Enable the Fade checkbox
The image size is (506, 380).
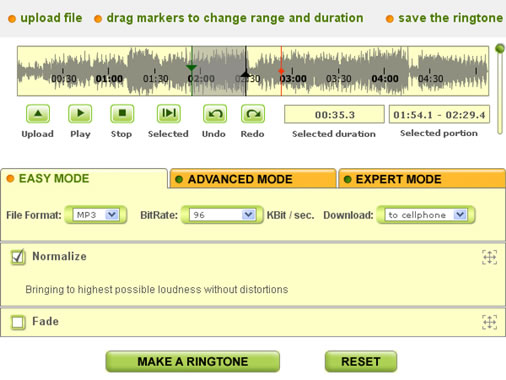18,322
